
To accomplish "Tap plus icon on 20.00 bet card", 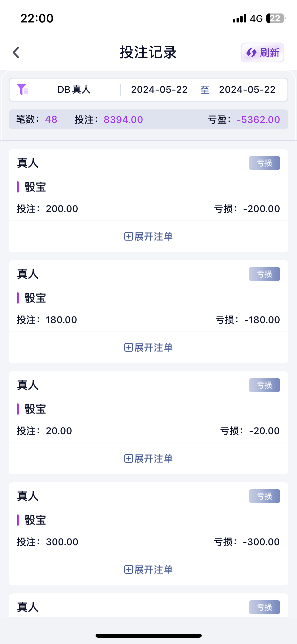I will click(129, 458).
